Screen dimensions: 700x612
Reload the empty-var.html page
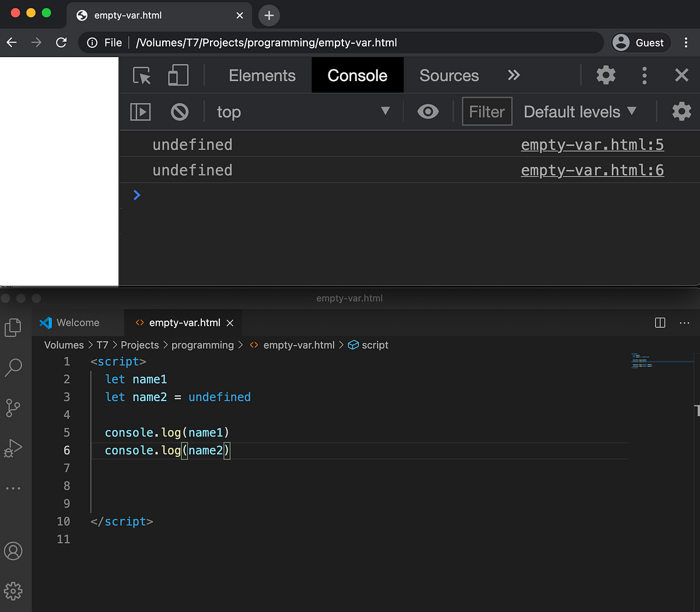[x=61, y=43]
